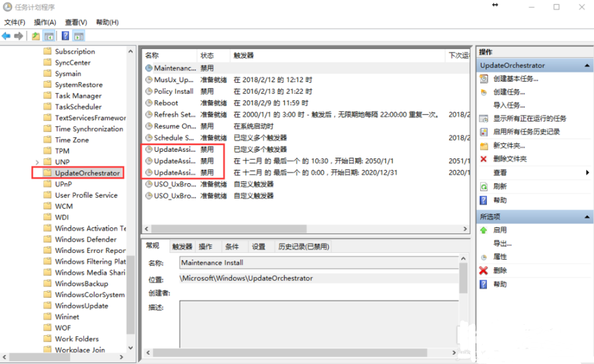This screenshot has width=594, height=364.
Task: Click the help icon in UpdateOrchestrator section
Action: (x=484, y=200)
